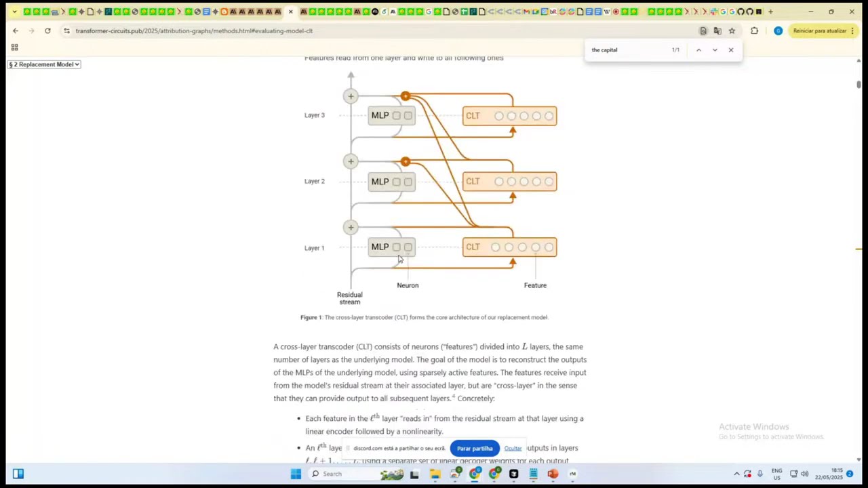Bookmark this page with the star icon
This screenshot has width=868, height=488.
pyautogui.click(x=732, y=30)
